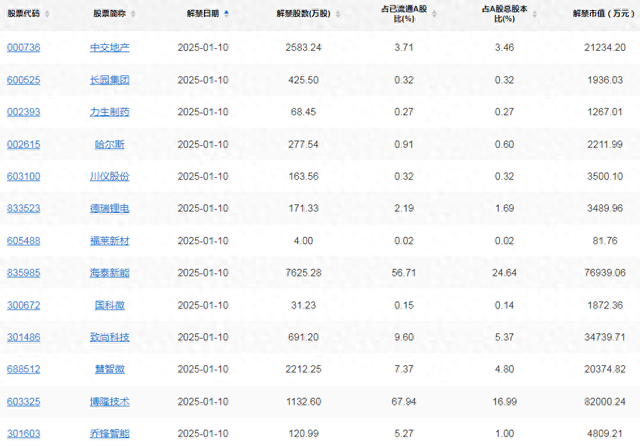The height and width of the screenshot is (446, 640).
Task: Open 川仪股份 stock page
Action: pos(110,176)
